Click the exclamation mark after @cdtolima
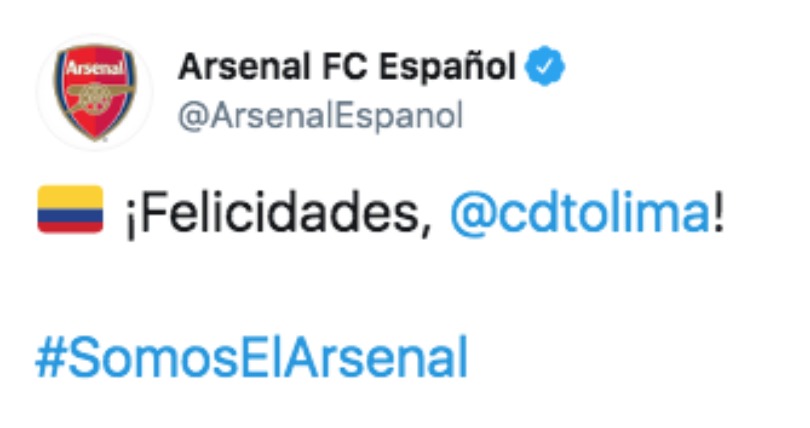Image resolution: width=810 pixels, height=428 pixels. click(x=716, y=211)
